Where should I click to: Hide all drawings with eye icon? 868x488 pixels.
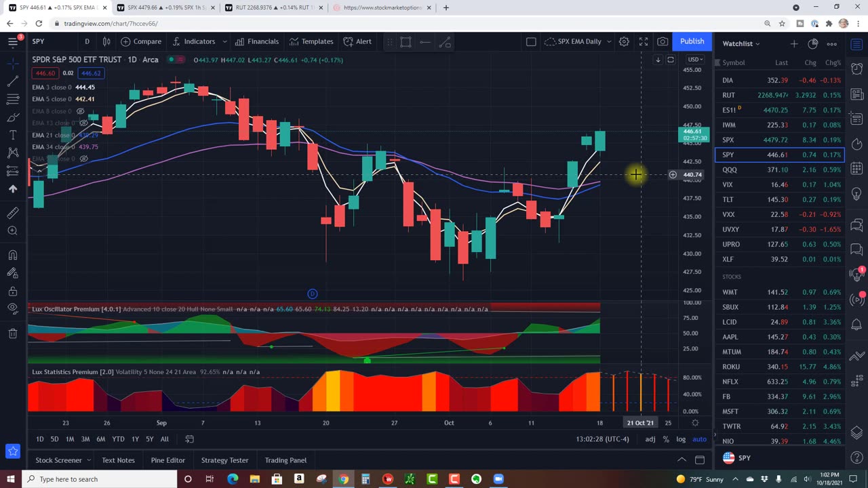tap(13, 308)
